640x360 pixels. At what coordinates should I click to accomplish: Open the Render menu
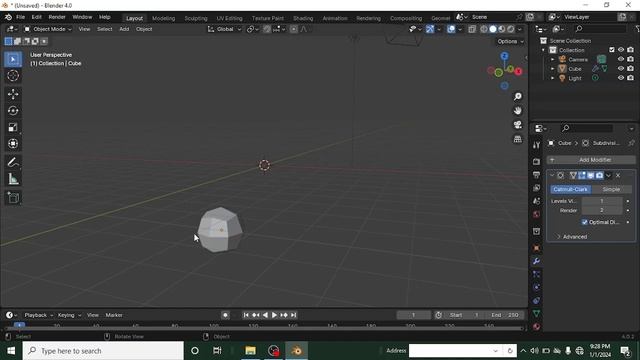(57, 17)
